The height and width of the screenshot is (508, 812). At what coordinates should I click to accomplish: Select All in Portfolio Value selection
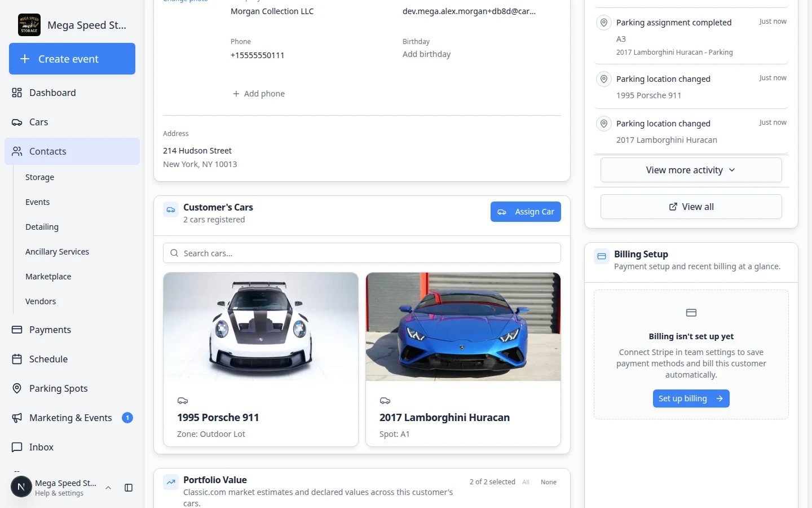(x=526, y=482)
